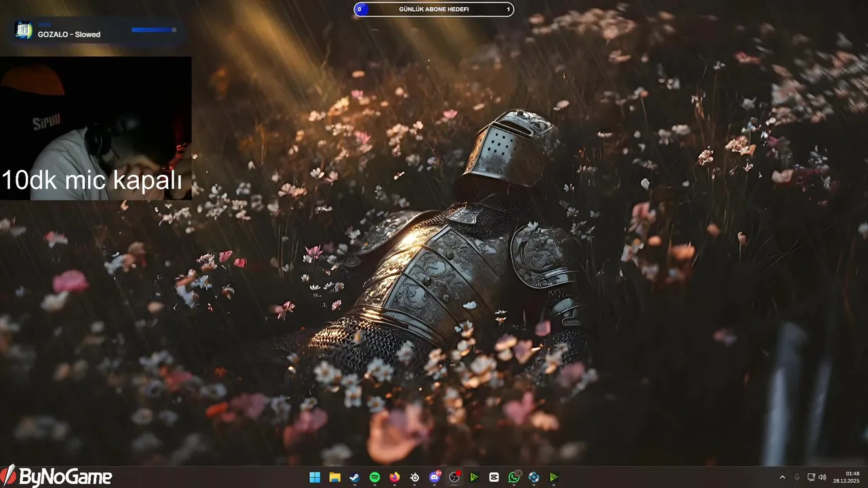Screen dimensions: 868x488
Task: Open the last green arrow taskbar app
Action: (554, 477)
